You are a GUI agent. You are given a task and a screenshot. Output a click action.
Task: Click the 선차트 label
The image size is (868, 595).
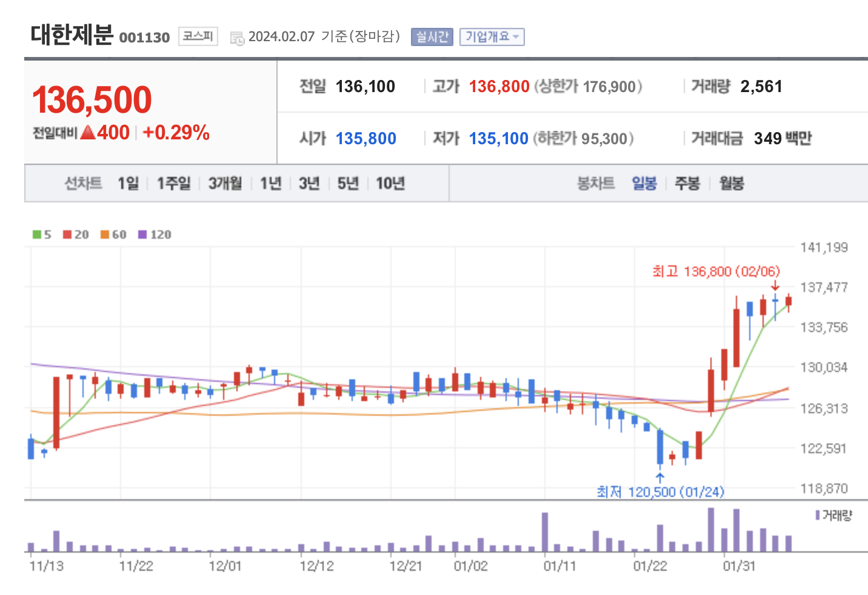click(83, 183)
